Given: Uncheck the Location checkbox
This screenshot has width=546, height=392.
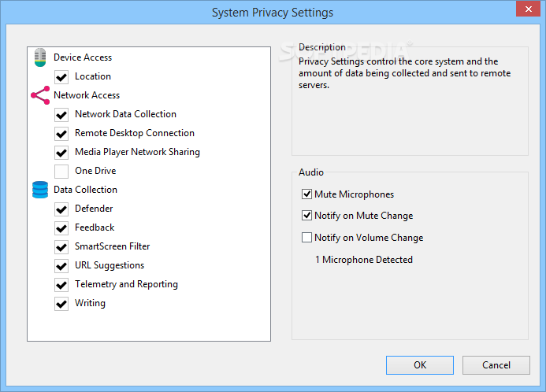Looking at the screenshot, I should point(61,77).
